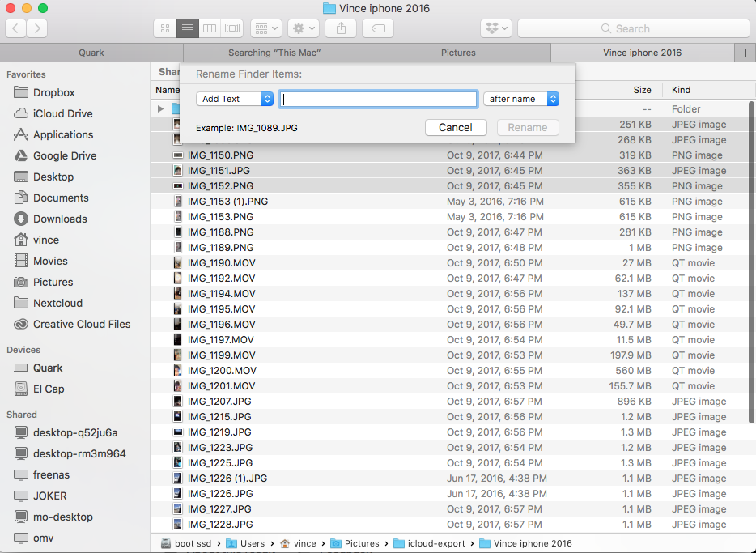
Task: Open the 'after name' position dropdown
Action: coord(521,99)
